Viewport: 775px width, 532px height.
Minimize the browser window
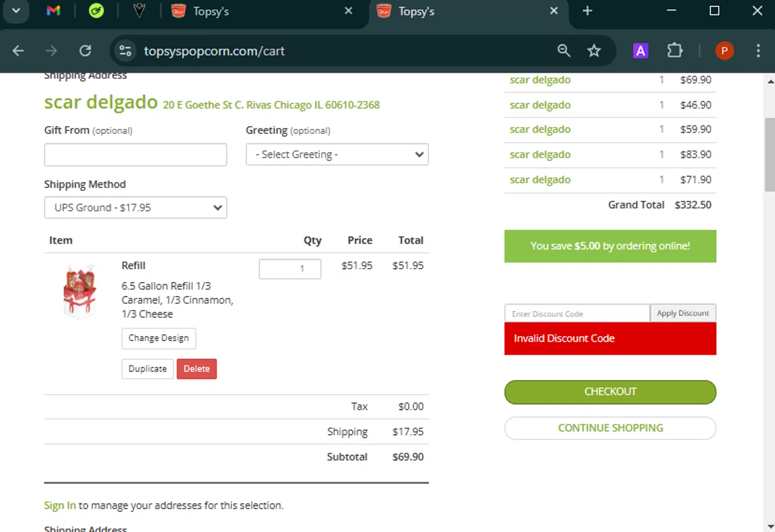pos(672,10)
